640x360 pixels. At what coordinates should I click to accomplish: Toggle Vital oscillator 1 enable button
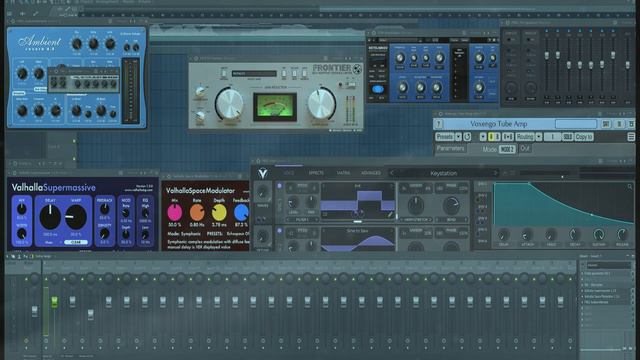point(280,186)
